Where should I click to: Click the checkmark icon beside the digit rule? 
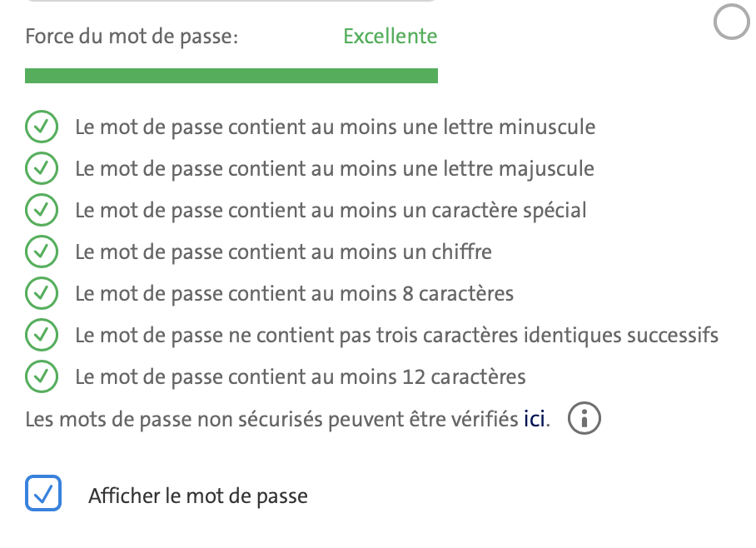pos(41,252)
